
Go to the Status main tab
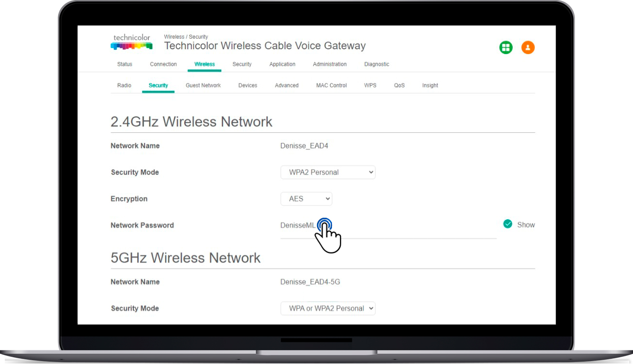click(125, 64)
